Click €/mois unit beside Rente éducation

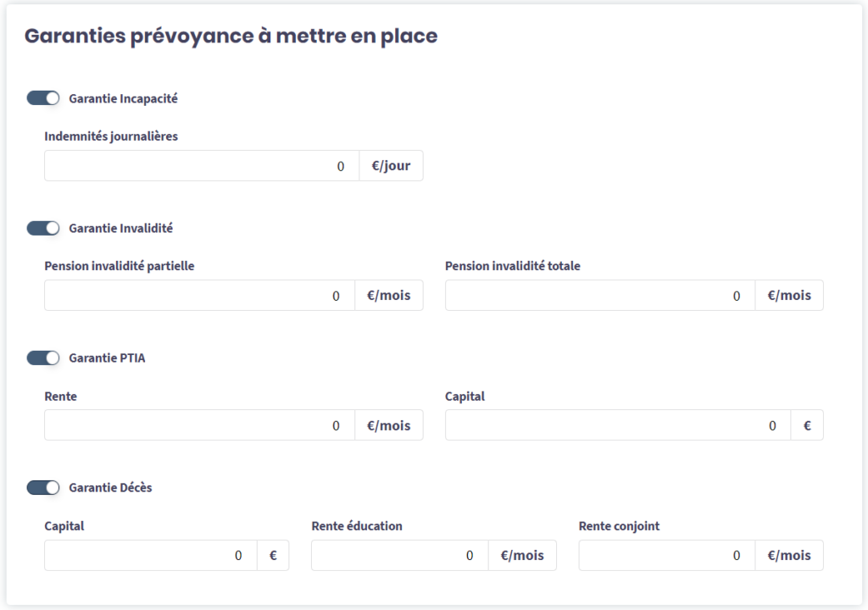click(522, 555)
